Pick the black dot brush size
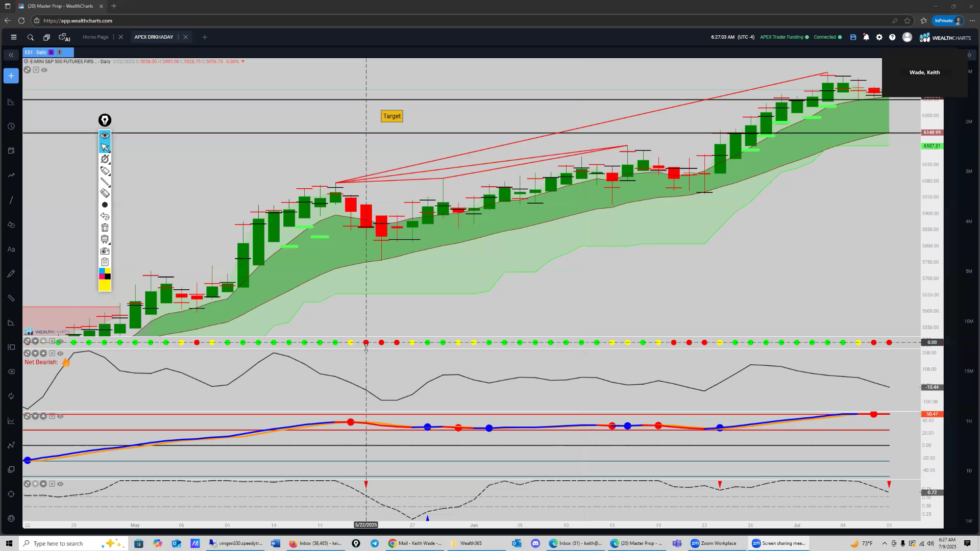The image size is (980, 551). 105,205
